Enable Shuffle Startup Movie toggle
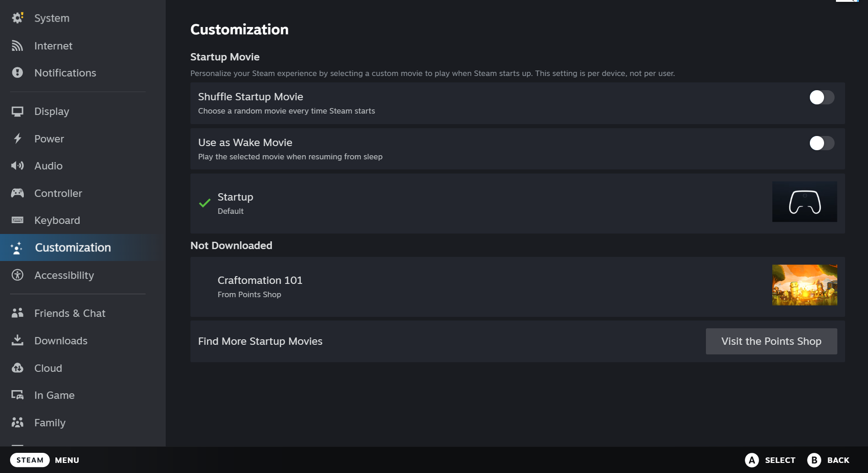 tap(822, 97)
